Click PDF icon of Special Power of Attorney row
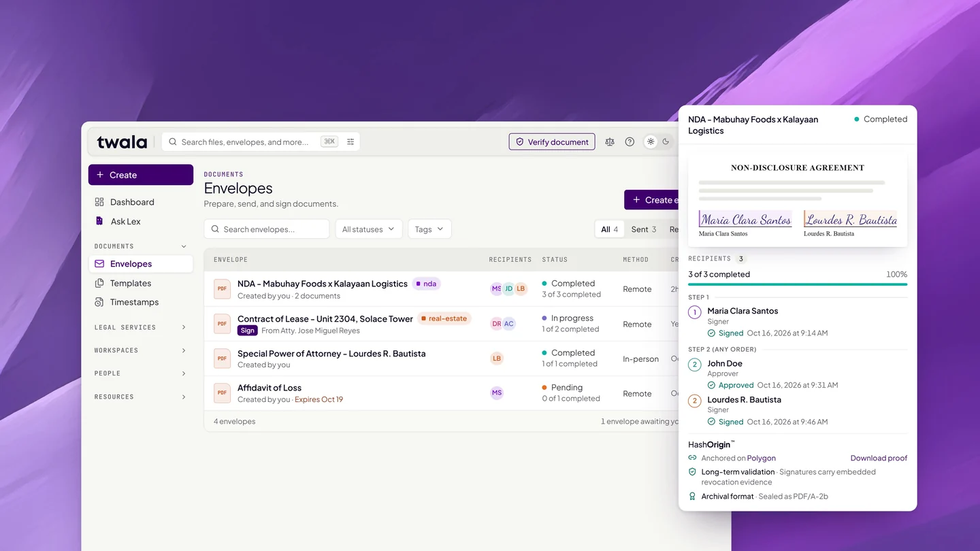The image size is (980, 551). [x=222, y=358]
